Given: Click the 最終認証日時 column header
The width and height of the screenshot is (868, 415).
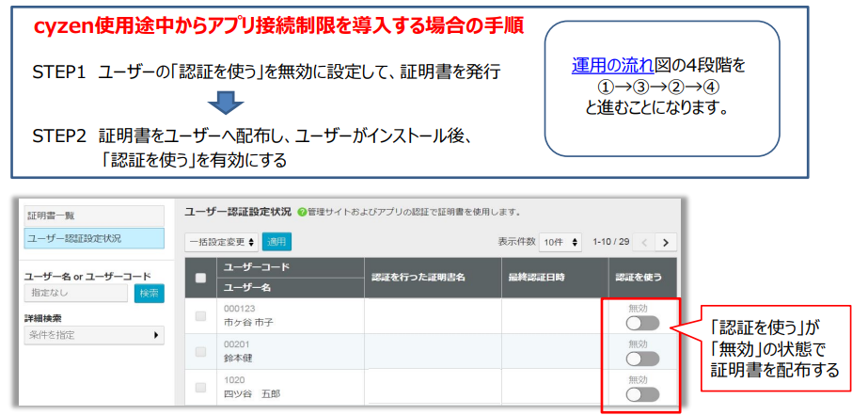Looking at the screenshot, I should click(x=555, y=278).
